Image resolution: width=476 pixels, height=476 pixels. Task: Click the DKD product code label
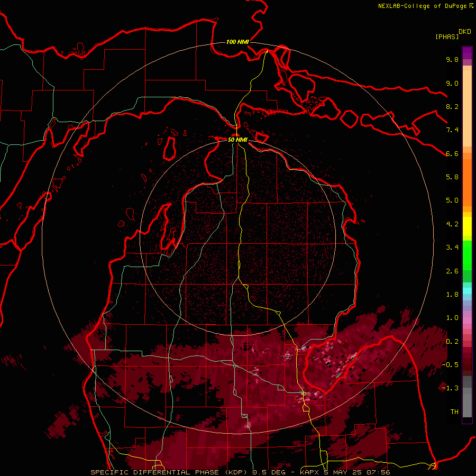(465, 32)
